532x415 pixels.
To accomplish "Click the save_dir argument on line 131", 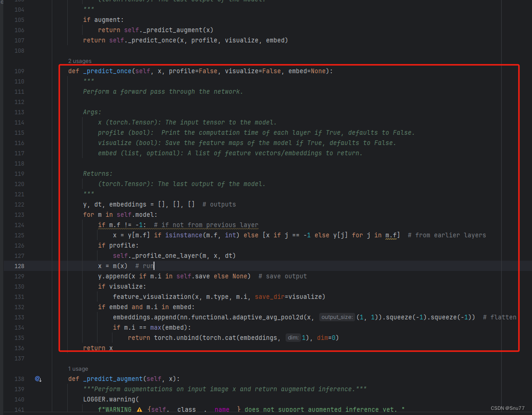I will [x=270, y=297].
